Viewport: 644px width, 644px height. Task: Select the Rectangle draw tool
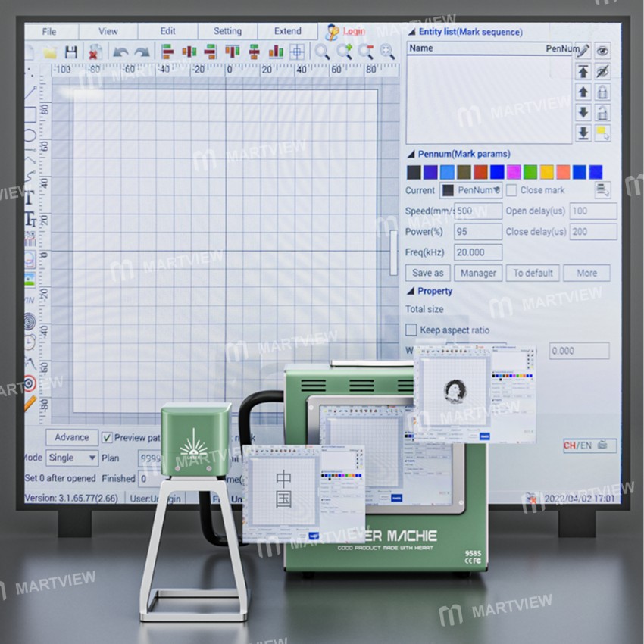pos(30,115)
